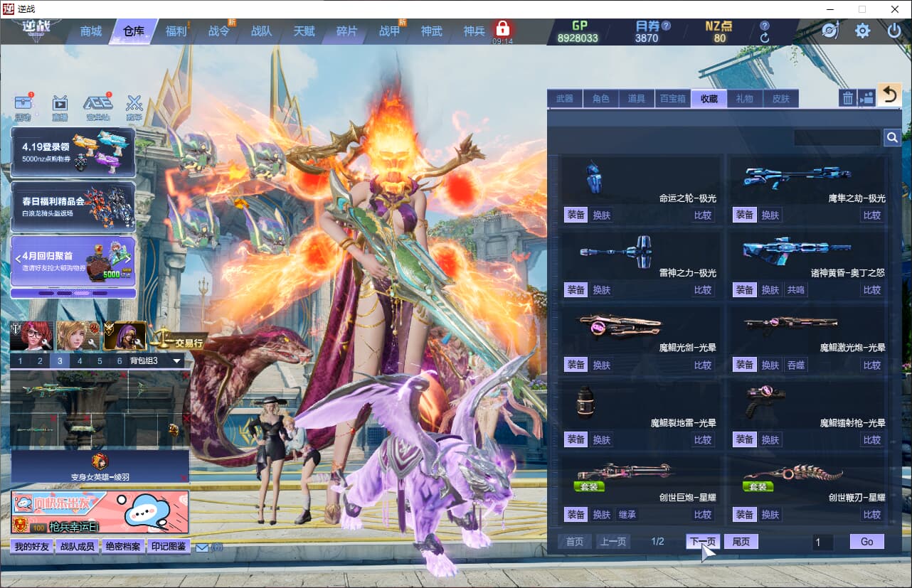Click 比较 for 创世鞭刃-星耀
This screenshot has width=912, height=588.
[872, 514]
